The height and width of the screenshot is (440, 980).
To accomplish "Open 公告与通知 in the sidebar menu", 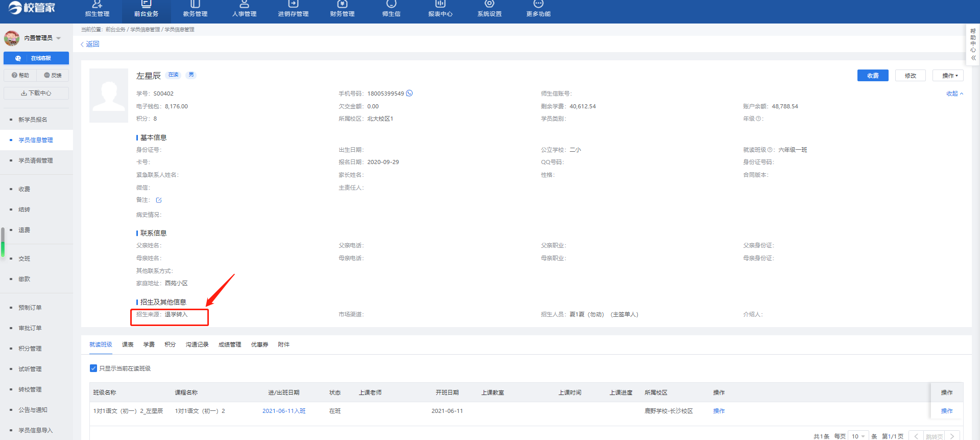I will coord(33,410).
